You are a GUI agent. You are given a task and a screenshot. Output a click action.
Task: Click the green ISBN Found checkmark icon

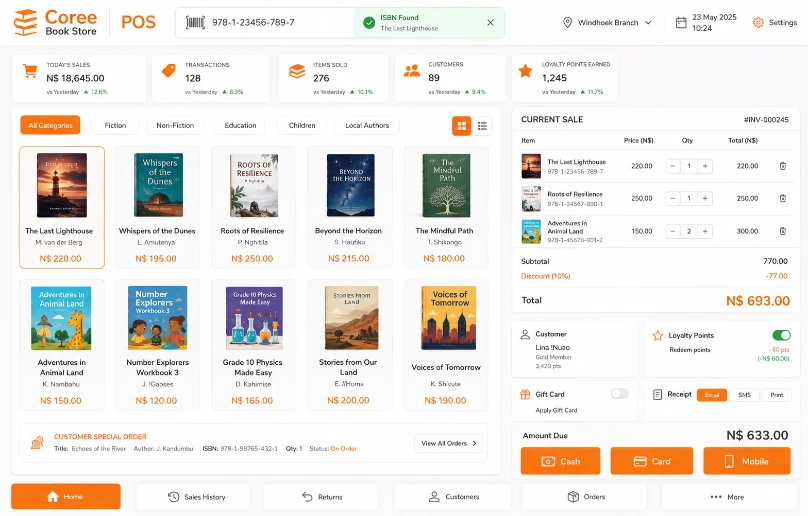pyautogui.click(x=369, y=23)
